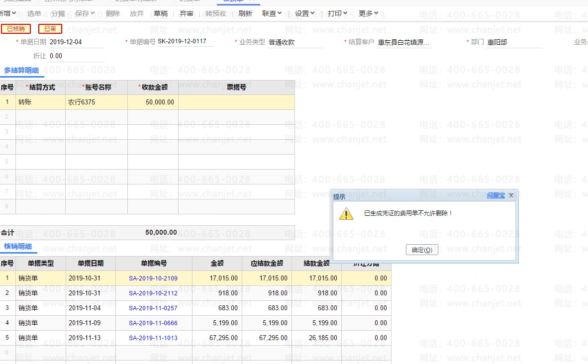Click 草稿 in the toolbar

161,13
